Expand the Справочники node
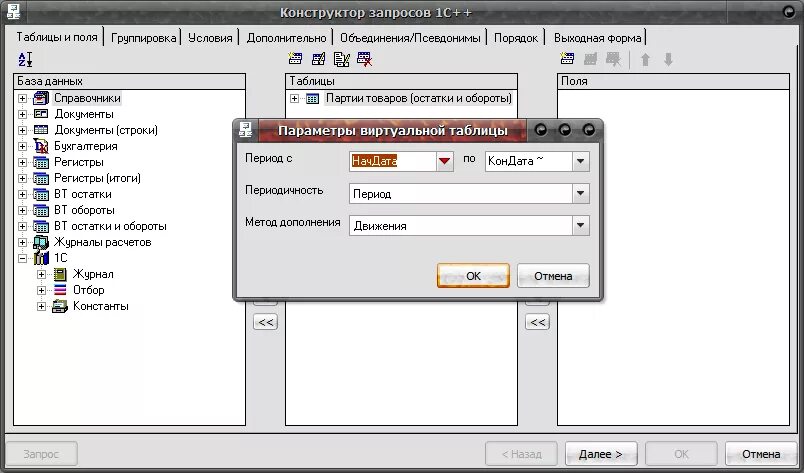This screenshot has width=804, height=473. pyautogui.click(x=22, y=98)
